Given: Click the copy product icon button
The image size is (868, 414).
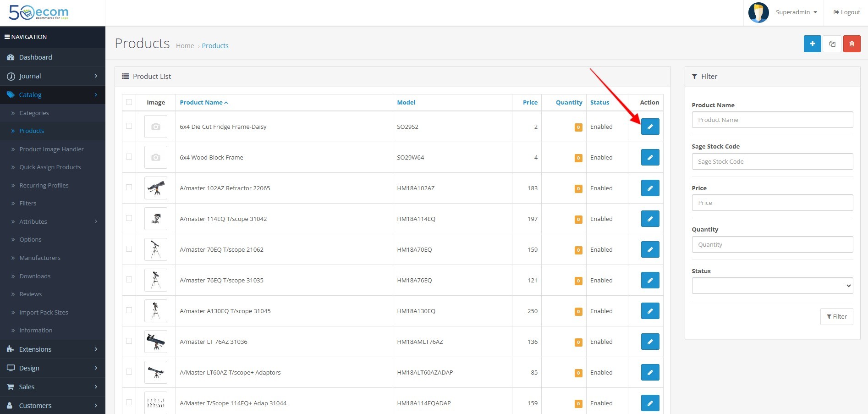Looking at the screenshot, I should pos(832,44).
